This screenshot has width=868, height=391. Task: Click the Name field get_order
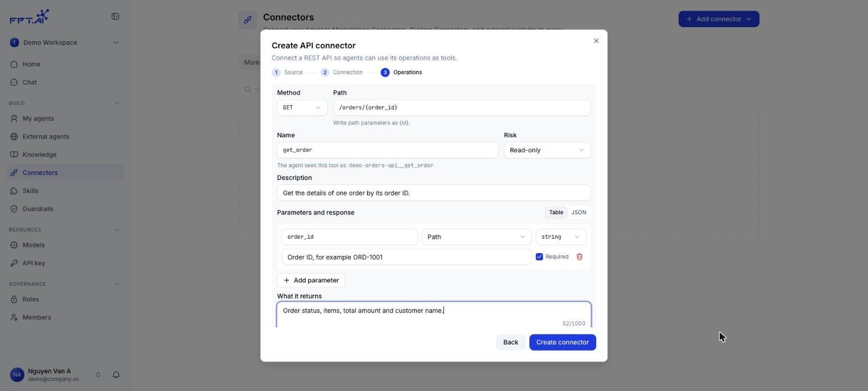(387, 150)
